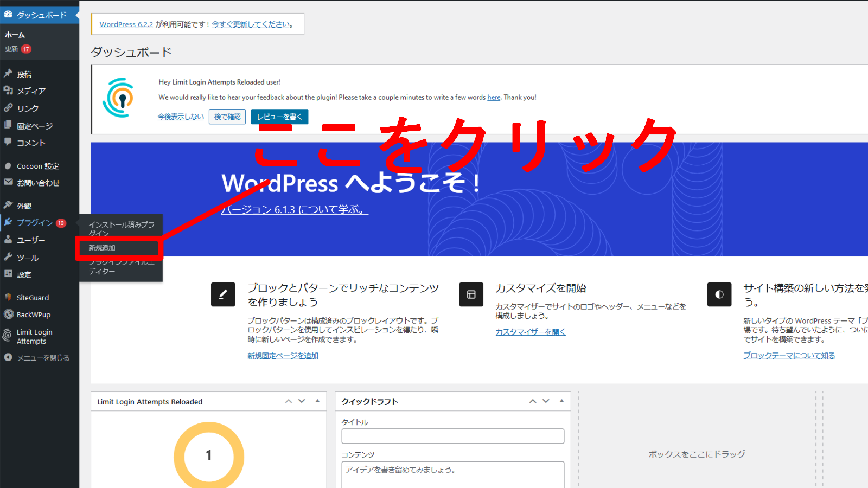Collapse menu with メニューを閉じる toggle
Viewport: 868px width, 488px height.
point(37,358)
